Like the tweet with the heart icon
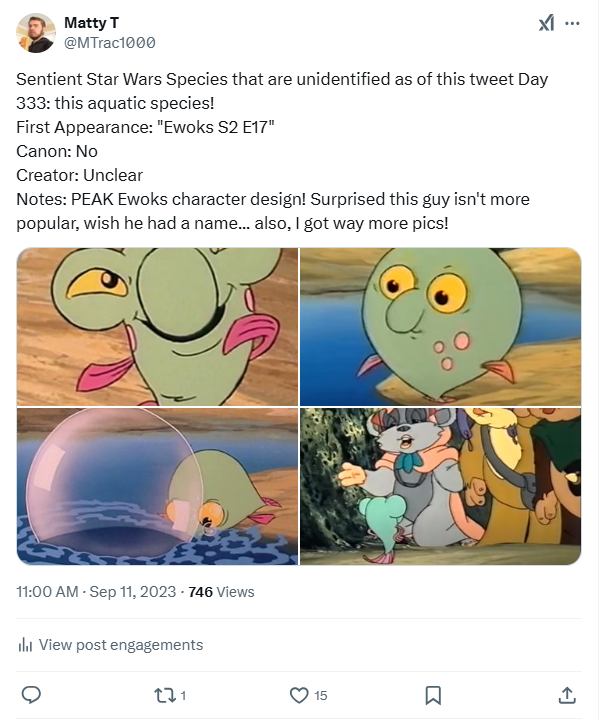This screenshot has width=600, height=721. click(298, 694)
